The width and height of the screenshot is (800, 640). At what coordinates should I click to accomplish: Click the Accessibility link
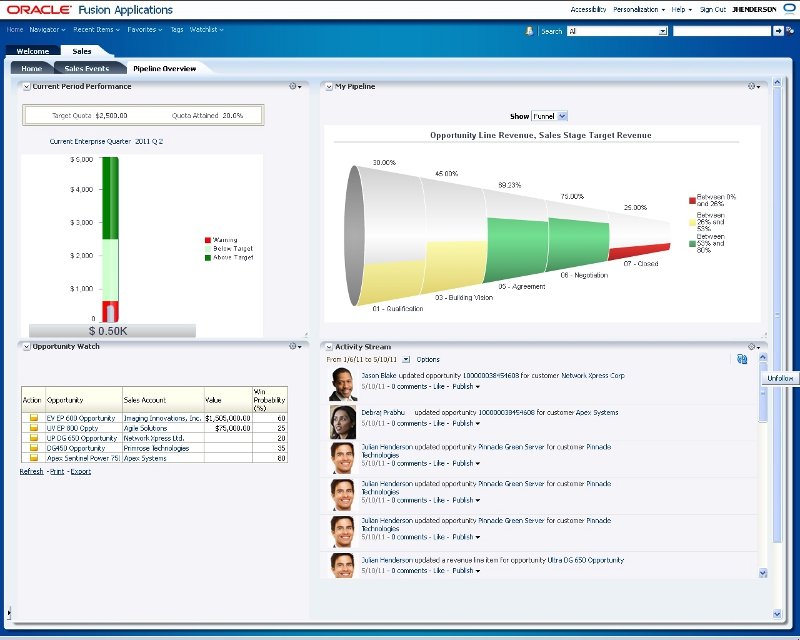pyautogui.click(x=588, y=9)
